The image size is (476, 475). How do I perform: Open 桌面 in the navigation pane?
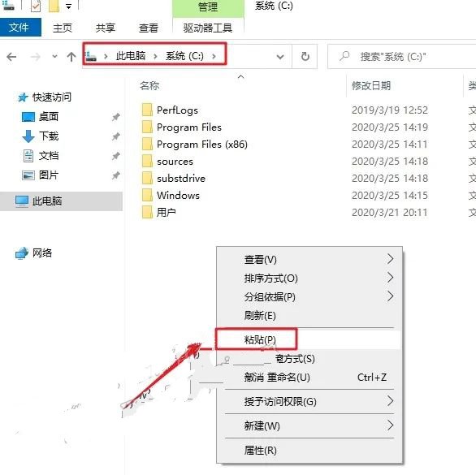point(49,117)
